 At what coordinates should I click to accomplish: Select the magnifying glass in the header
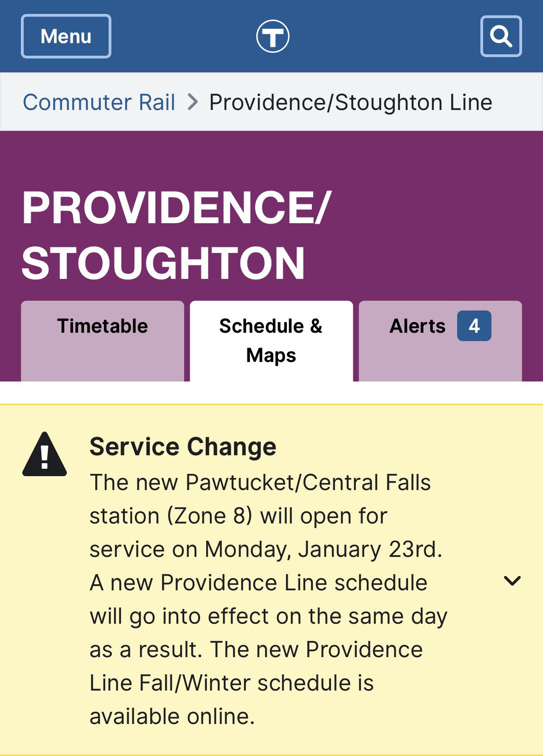(501, 36)
